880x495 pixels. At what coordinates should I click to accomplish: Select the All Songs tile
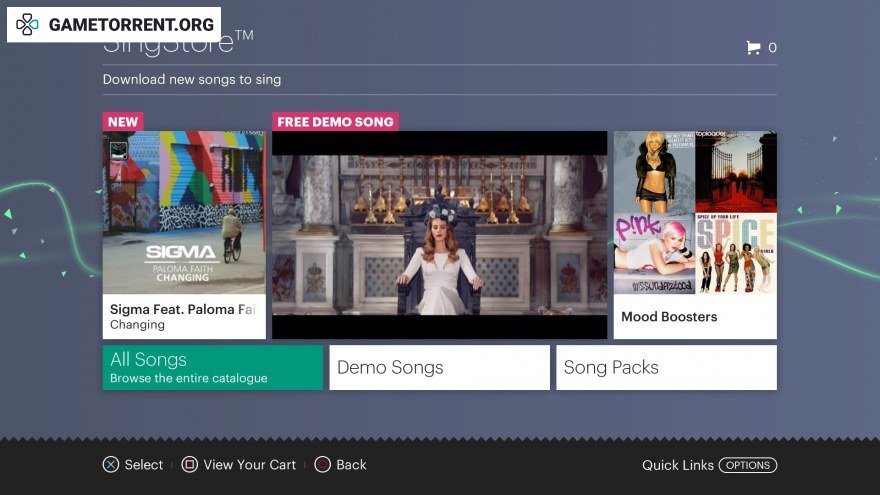click(213, 368)
